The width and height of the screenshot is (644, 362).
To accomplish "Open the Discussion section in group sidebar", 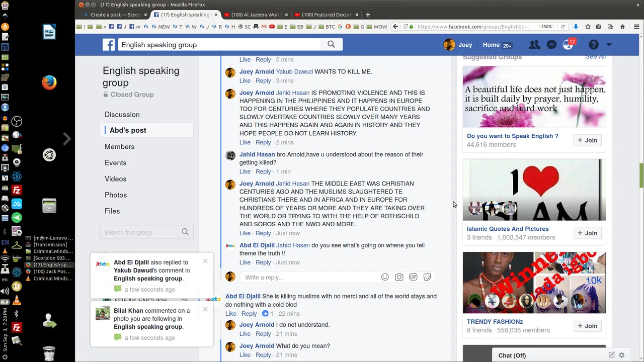I will [x=122, y=114].
